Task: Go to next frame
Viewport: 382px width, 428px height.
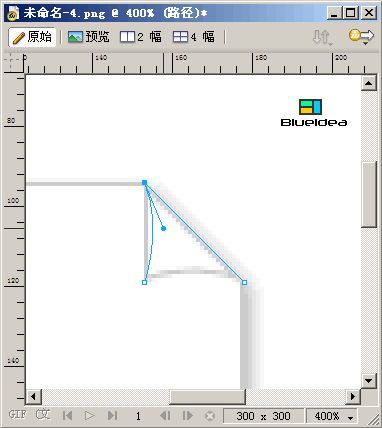Action: pos(188,416)
